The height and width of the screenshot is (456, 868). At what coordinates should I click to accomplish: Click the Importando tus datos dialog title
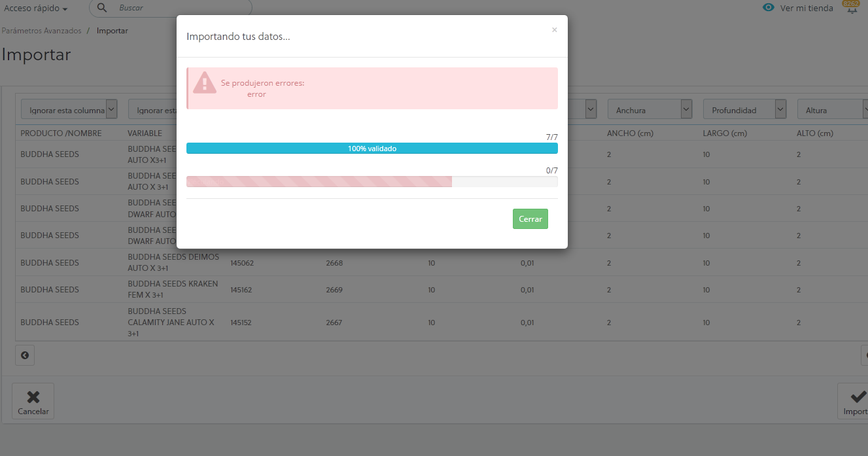pyautogui.click(x=238, y=37)
